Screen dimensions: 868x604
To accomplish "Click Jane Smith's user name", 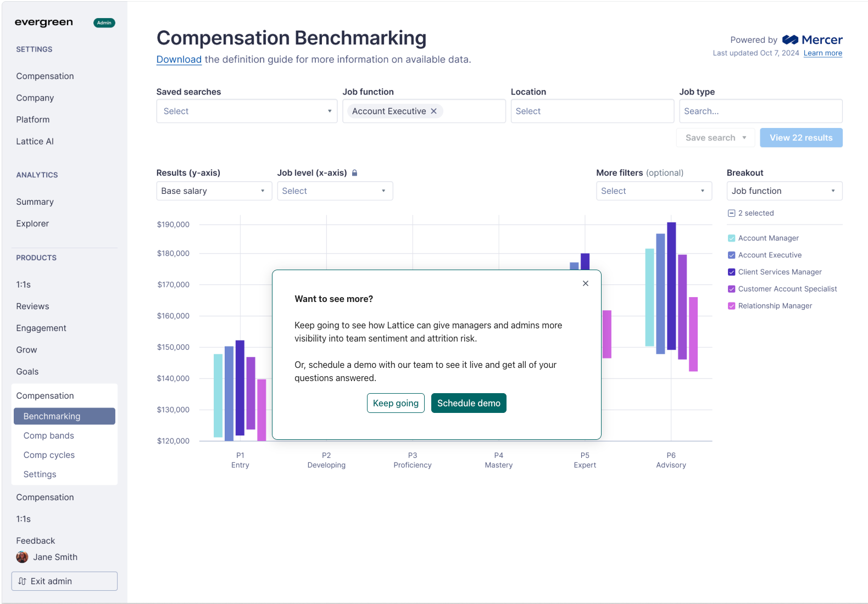I will [55, 557].
